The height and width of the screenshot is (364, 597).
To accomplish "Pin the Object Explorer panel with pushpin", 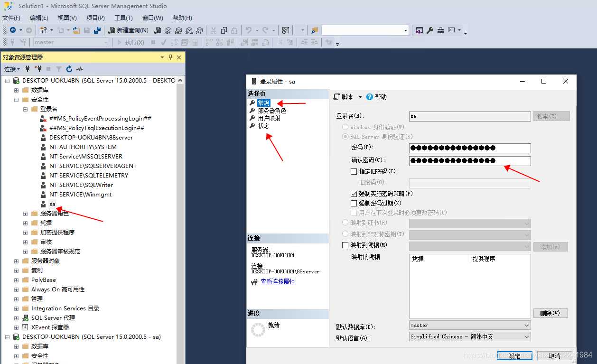I will pyautogui.click(x=170, y=57).
